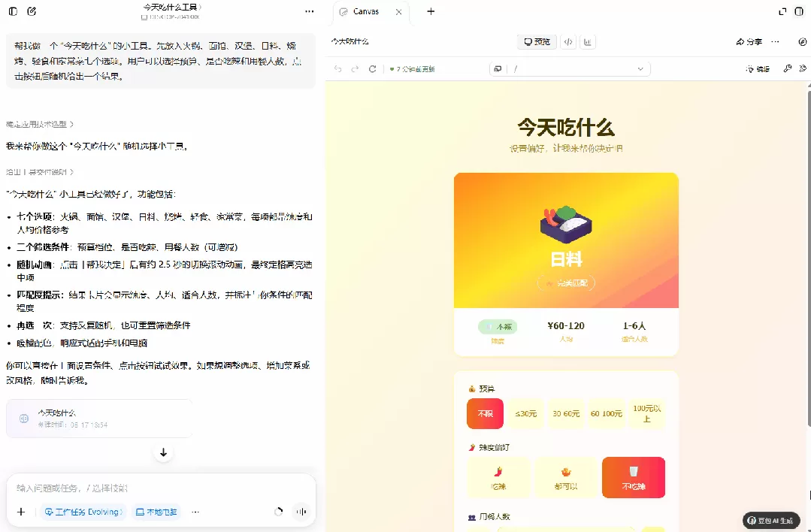Redo the change in preview toolbar
This screenshot has width=811, height=532.
355,69
